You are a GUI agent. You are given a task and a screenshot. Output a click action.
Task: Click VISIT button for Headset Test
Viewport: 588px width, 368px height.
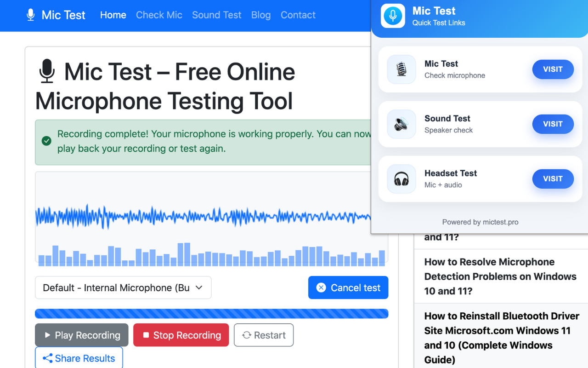pos(553,178)
